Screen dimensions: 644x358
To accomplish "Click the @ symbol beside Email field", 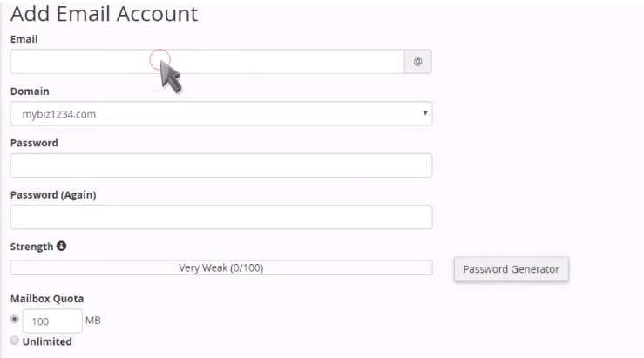I will 417,62.
